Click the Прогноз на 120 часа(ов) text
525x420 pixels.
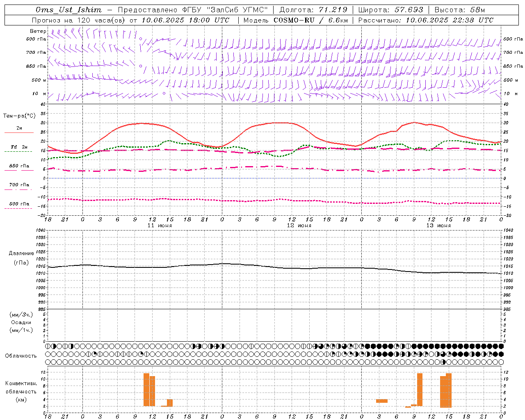79,20
